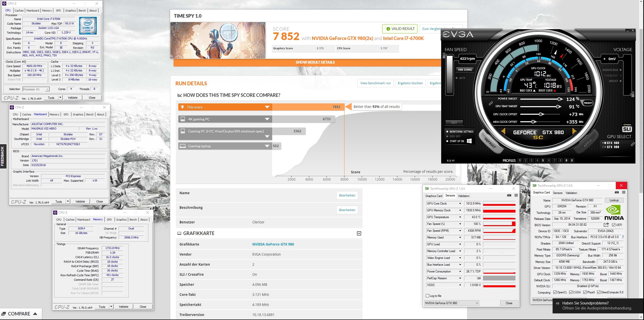Viewport: 644px width, 320px height.
Task: Select EVGA profile slot 0
Action: point(572,161)
